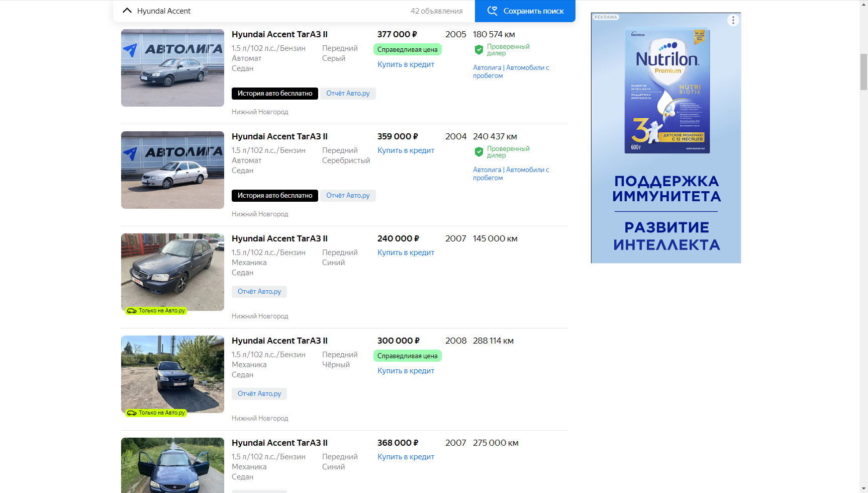Open the 368 000 ₽ Hyundai Accent listing title

pyautogui.click(x=279, y=443)
